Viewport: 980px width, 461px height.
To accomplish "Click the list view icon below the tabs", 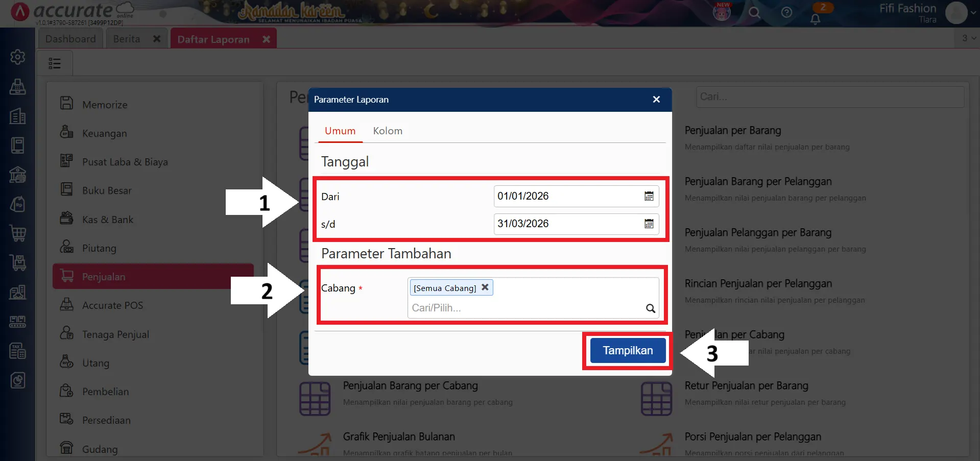I will 55,62.
